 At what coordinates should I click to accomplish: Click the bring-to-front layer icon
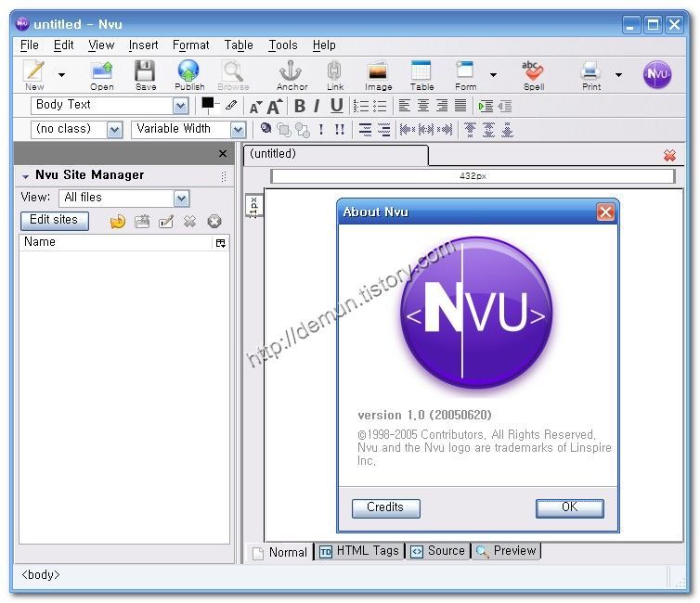[283, 130]
